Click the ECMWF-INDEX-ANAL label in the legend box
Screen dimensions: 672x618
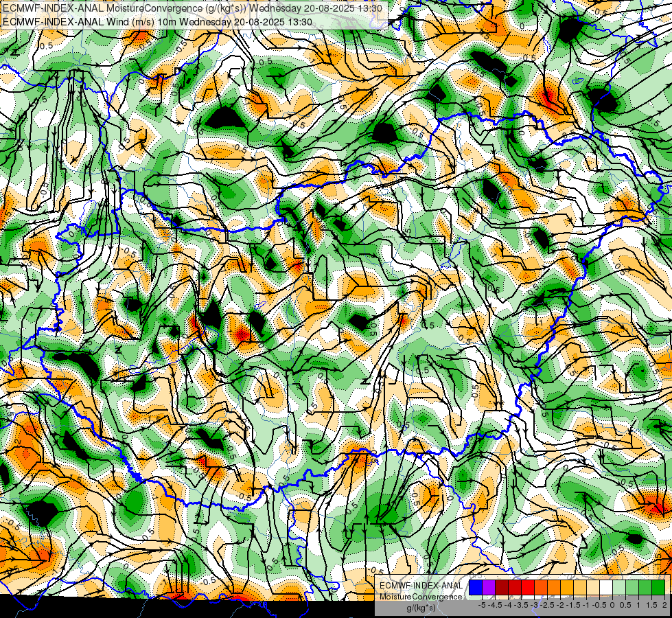click(x=421, y=586)
